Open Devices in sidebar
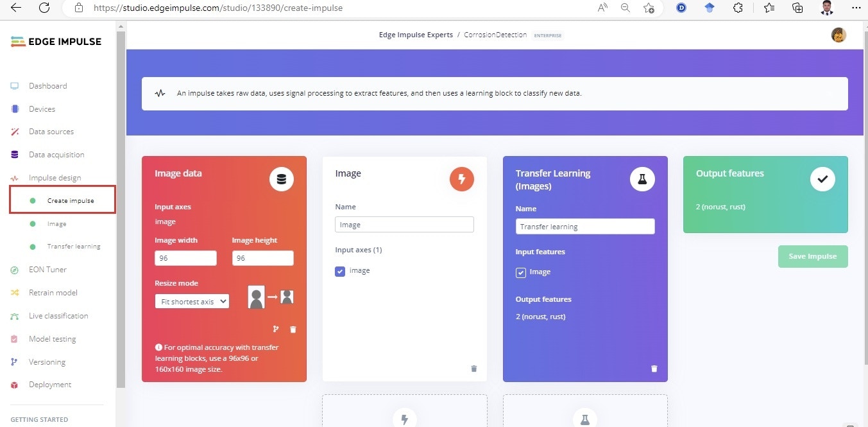Screen dimensions: 868x427 42,109
